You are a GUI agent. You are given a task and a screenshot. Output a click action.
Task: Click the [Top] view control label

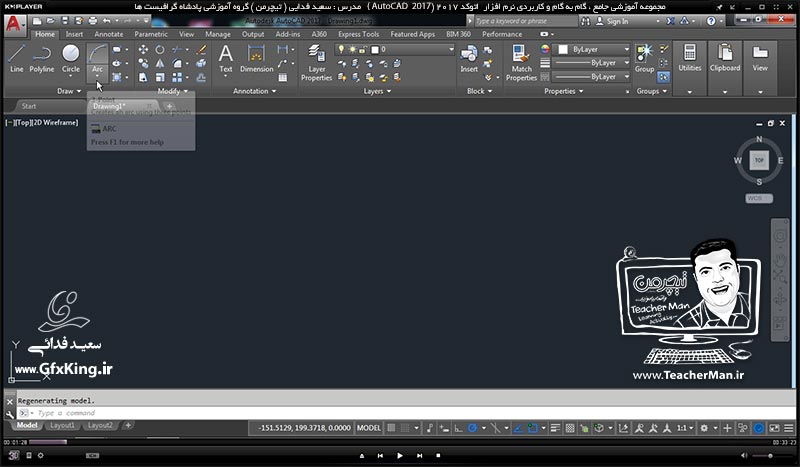[23, 122]
